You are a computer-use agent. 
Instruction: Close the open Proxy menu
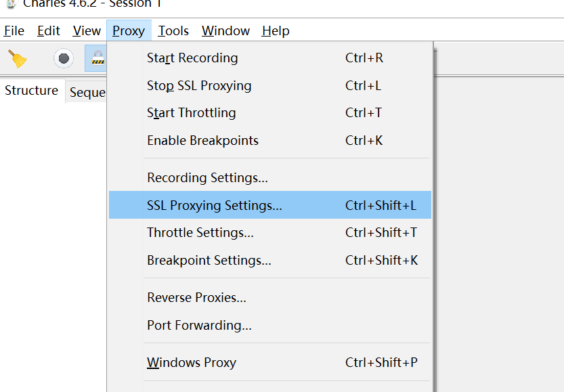(x=129, y=31)
